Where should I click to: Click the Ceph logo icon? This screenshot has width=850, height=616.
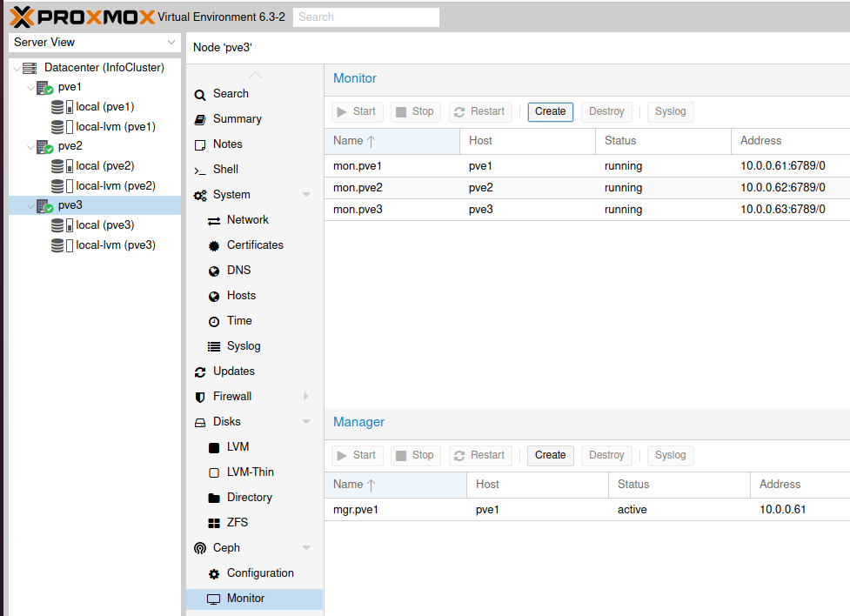[x=200, y=548]
